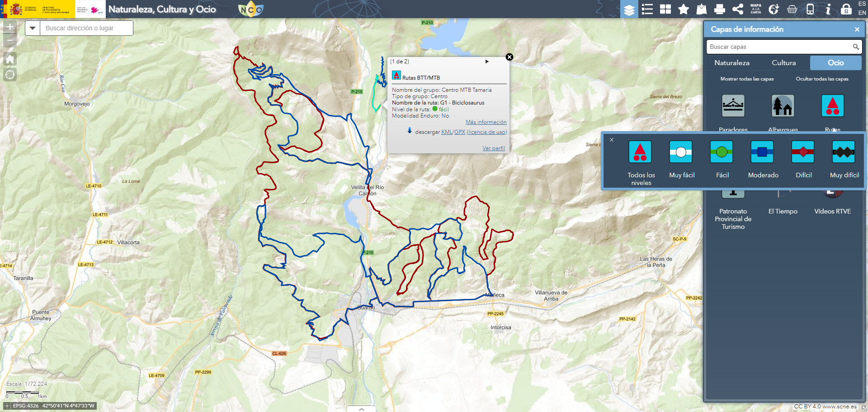
Task: Toggle the Moderado blue routes level
Action: 762,152
